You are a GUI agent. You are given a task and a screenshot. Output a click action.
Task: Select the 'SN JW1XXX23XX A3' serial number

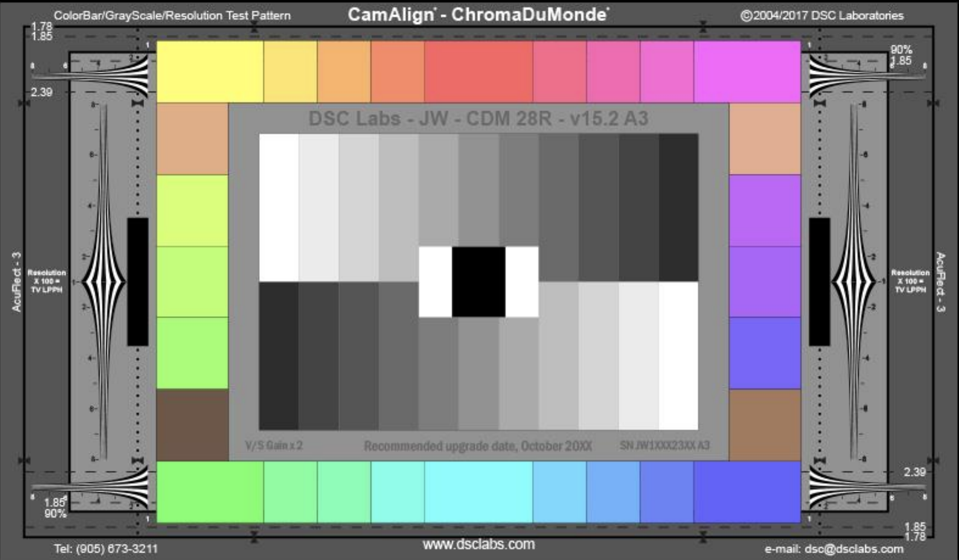tap(665, 445)
